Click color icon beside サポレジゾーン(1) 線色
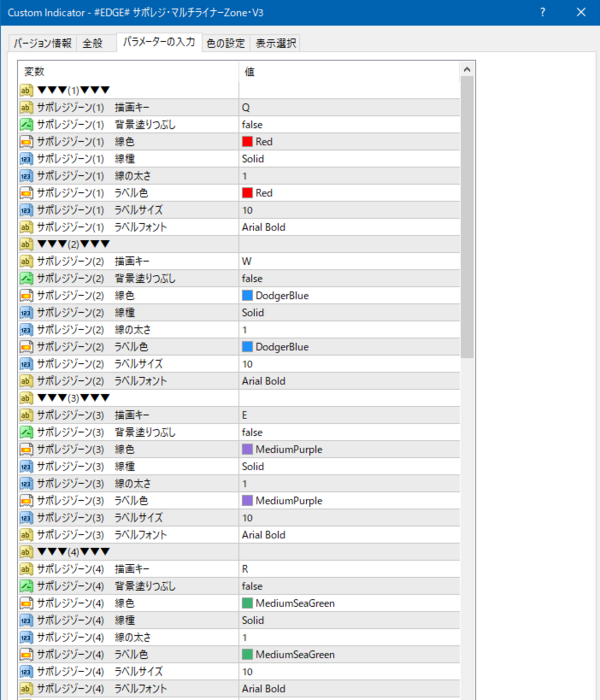The width and height of the screenshot is (600, 700). pos(26,142)
